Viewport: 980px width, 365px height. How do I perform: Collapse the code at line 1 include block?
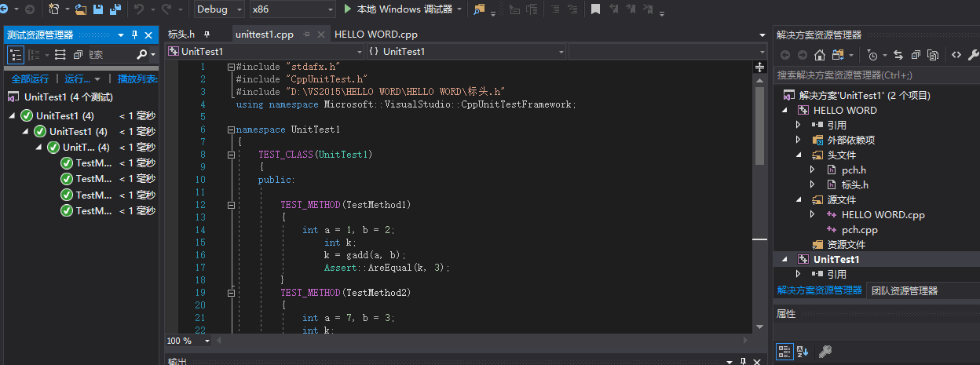[230, 67]
